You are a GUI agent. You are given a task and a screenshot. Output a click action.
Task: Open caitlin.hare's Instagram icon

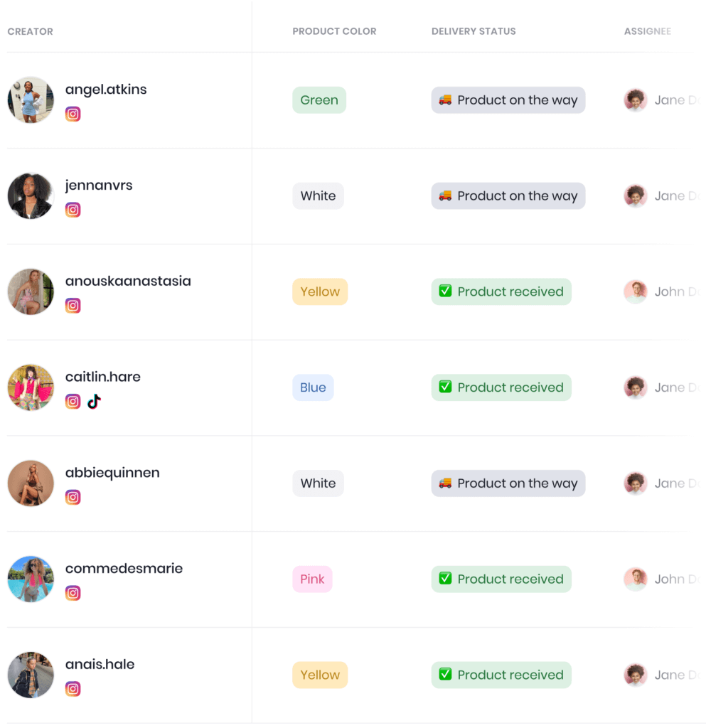point(73,401)
